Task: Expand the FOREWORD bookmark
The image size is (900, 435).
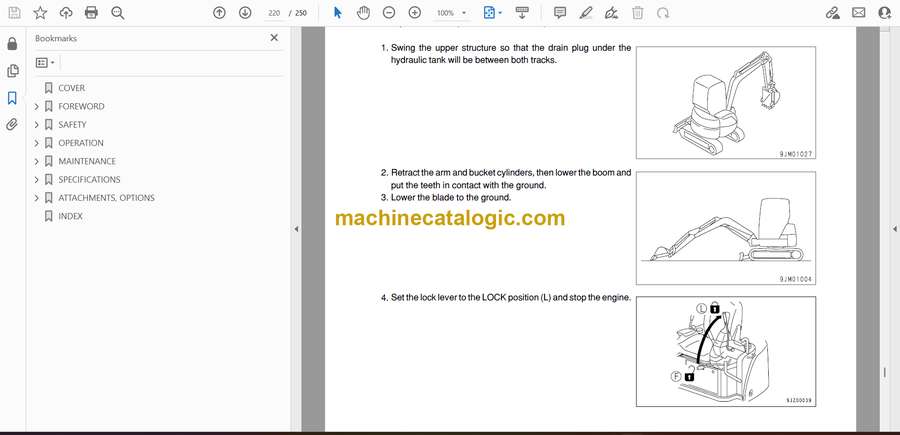Action: pyautogui.click(x=37, y=106)
